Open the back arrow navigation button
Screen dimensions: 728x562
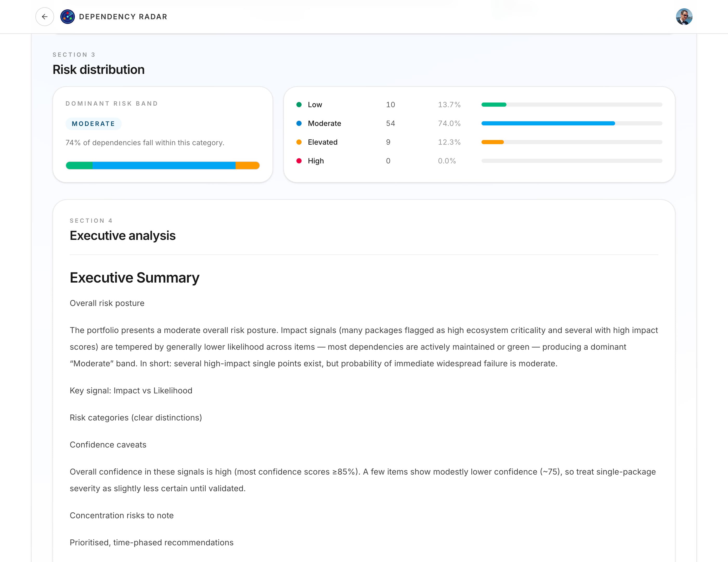(x=44, y=16)
